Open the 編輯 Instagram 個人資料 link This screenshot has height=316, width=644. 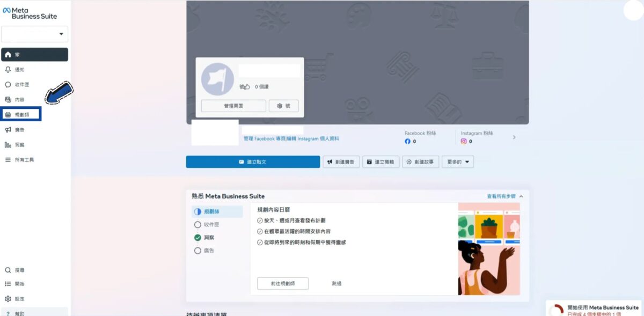(x=313, y=138)
